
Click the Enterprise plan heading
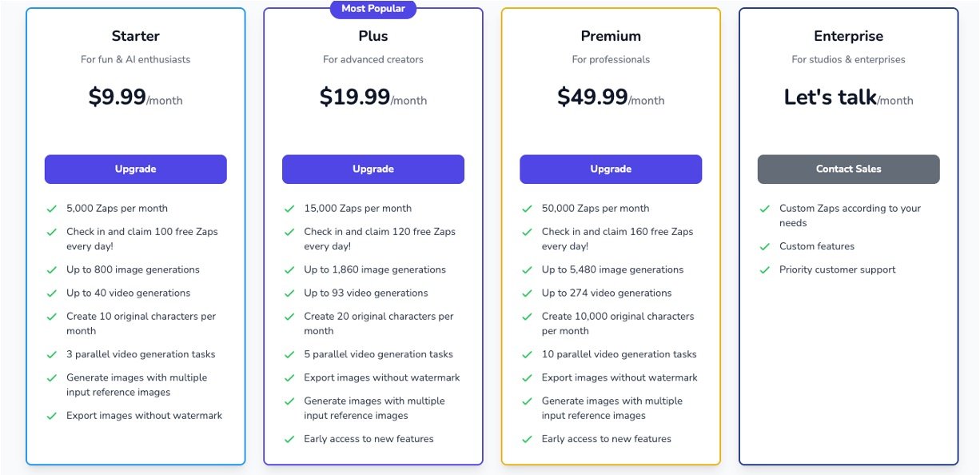coord(848,36)
